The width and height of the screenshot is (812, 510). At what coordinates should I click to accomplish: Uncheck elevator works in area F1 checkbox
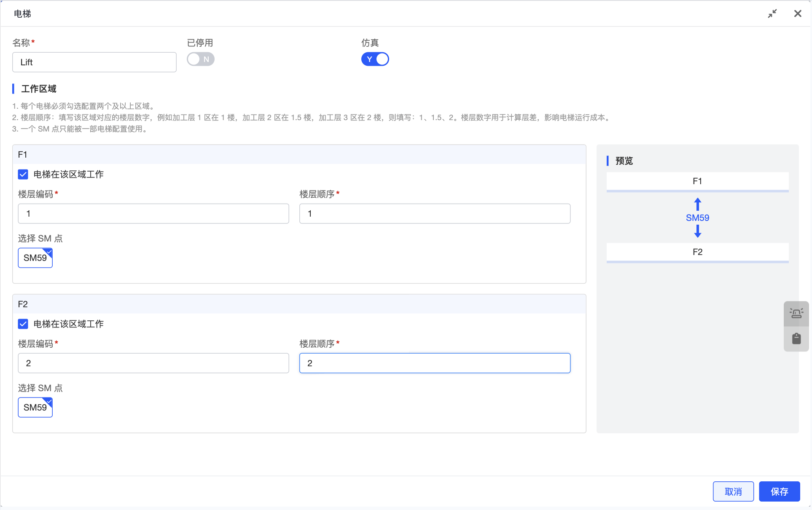23,174
